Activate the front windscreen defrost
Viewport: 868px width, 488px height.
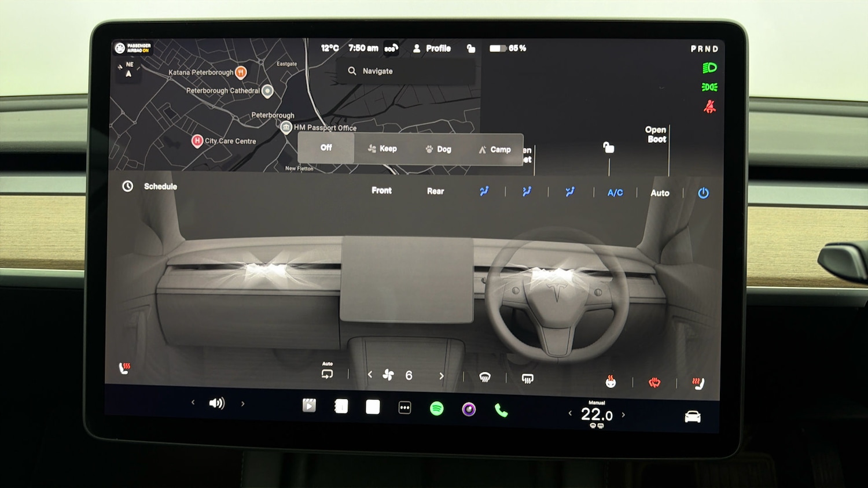pos(485,377)
